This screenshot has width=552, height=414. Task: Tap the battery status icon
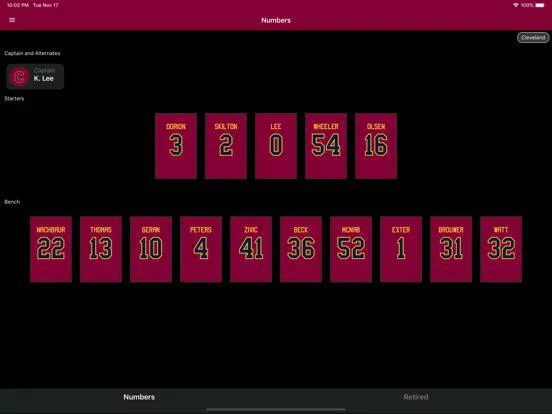click(540, 5)
